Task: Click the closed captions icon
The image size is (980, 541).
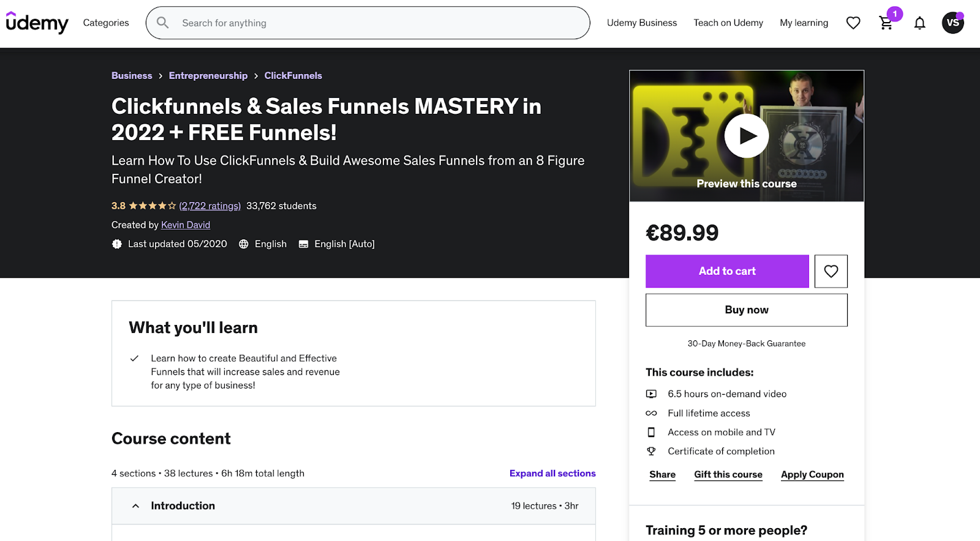Action: coord(303,244)
